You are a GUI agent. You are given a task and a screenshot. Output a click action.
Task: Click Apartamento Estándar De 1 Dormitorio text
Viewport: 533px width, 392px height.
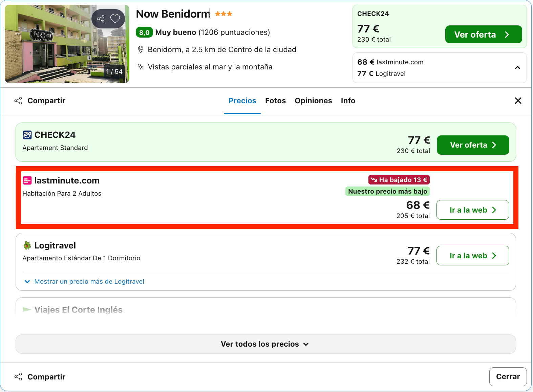(81, 258)
